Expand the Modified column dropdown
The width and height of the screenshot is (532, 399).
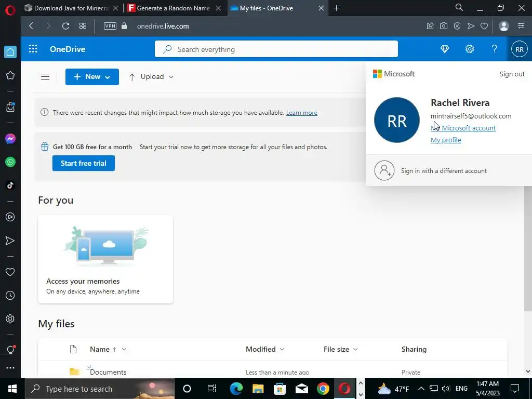[282, 350]
